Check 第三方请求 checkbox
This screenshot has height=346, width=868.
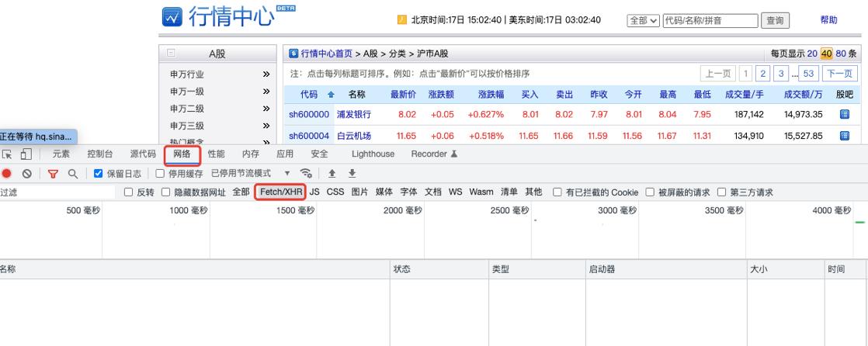click(x=721, y=192)
